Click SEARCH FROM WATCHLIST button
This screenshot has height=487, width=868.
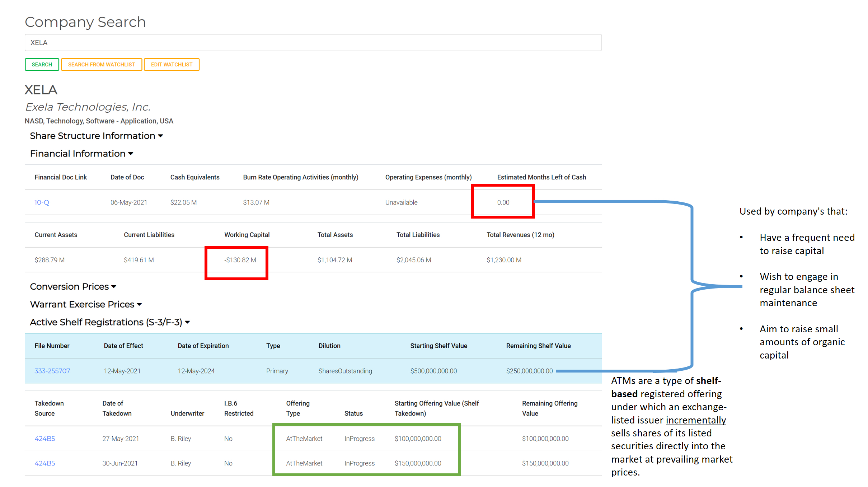tap(102, 65)
